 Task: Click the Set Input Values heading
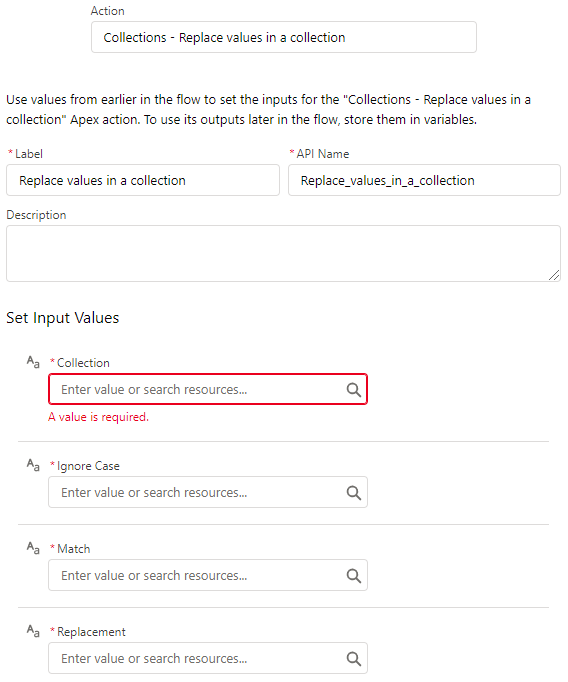click(63, 318)
